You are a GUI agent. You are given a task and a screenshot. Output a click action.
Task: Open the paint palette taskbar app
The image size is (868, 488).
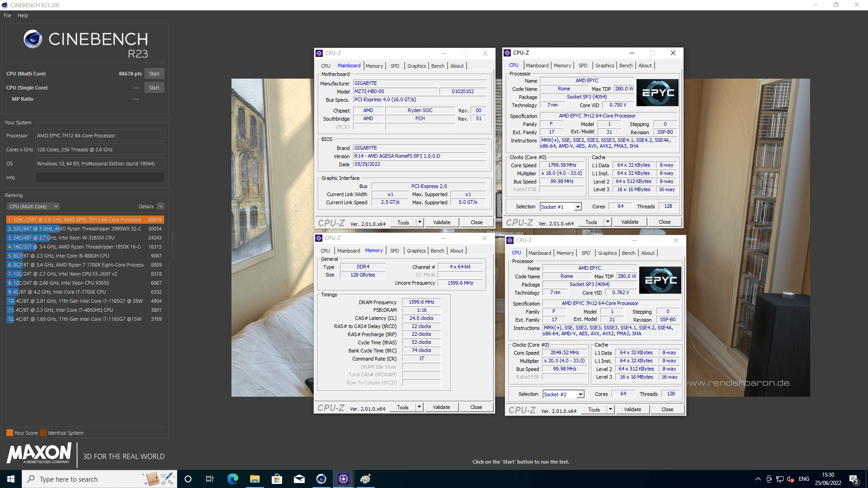coord(365,479)
